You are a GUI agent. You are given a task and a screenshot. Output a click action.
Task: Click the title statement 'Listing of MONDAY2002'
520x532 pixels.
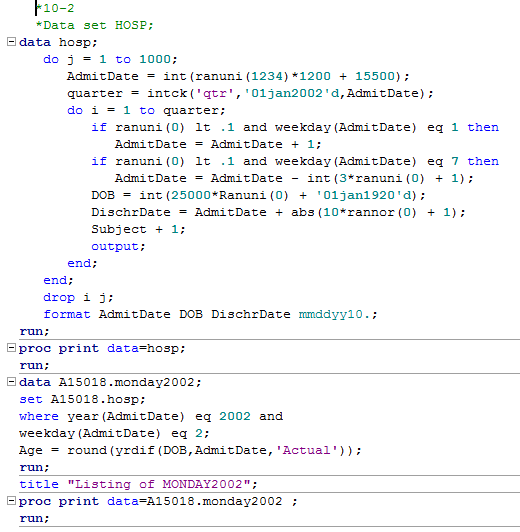click(138, 484)
